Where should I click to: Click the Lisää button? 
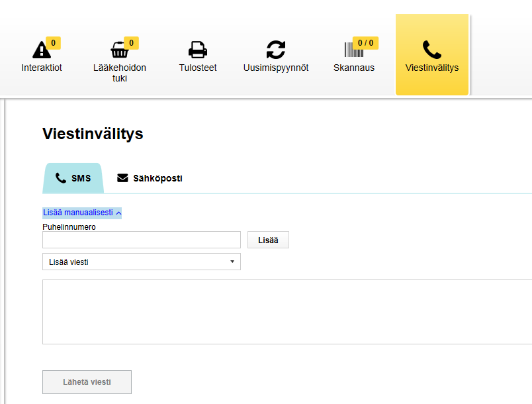pos(268,240)
